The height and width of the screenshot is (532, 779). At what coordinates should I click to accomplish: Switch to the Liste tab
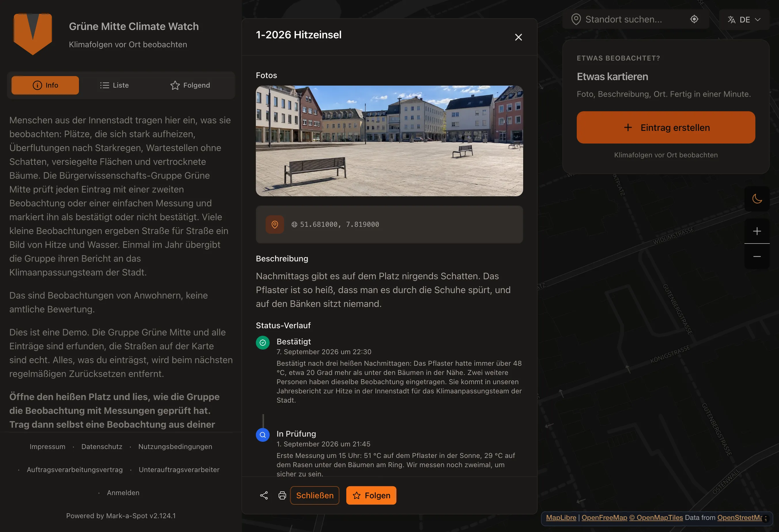pos(114,85)
